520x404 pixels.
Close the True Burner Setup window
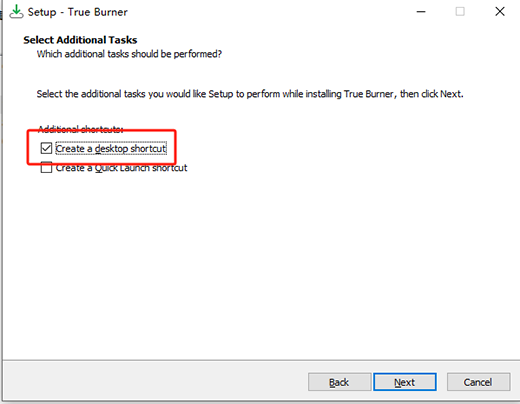(500, 12)
